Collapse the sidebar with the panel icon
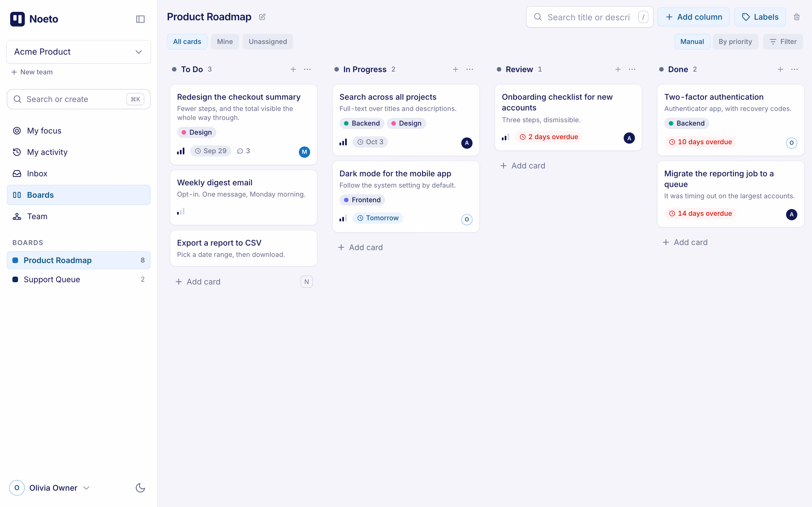 point(140,19)
